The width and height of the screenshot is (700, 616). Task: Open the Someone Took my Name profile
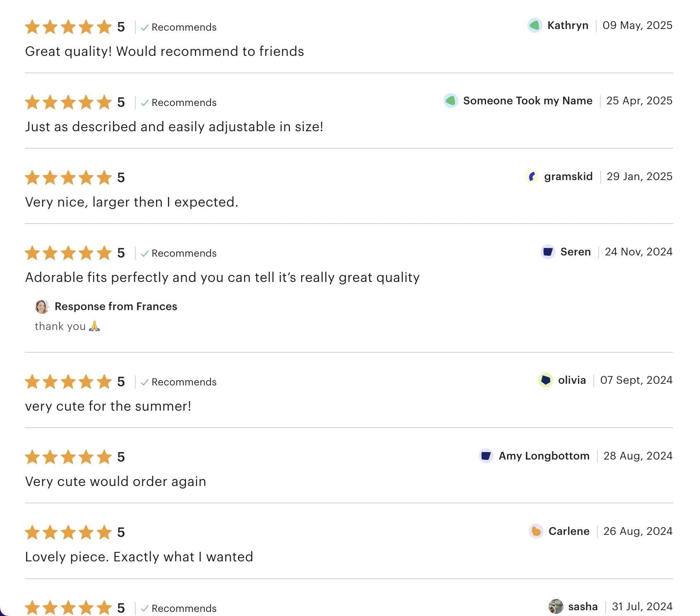tap(527, 101)
